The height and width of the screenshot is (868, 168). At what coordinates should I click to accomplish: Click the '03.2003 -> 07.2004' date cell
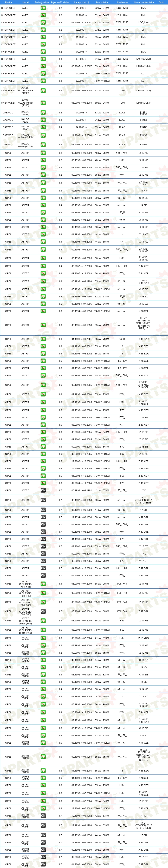(81, 638)
